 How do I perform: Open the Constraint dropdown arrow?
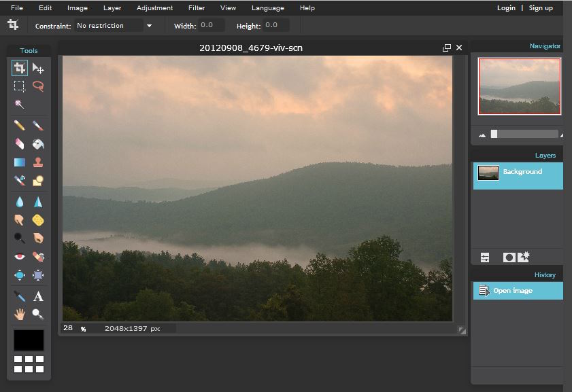[149, 26]
